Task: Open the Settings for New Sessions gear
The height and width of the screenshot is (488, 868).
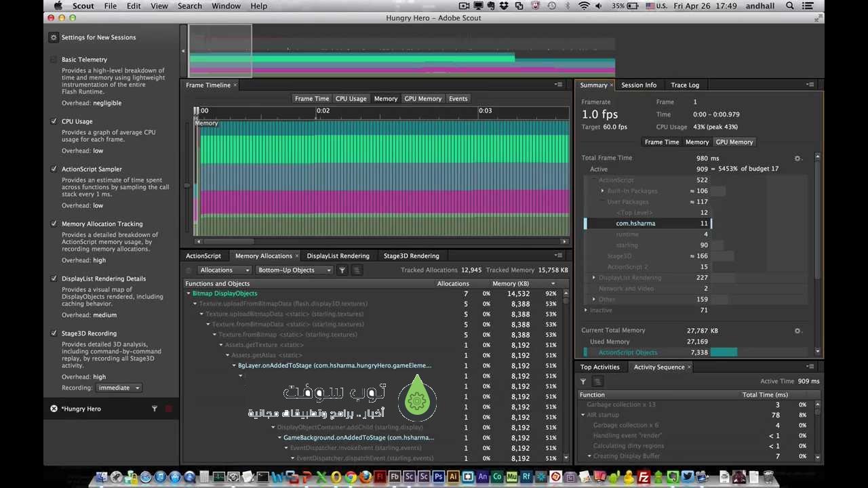Action: [x=54, y=37]
